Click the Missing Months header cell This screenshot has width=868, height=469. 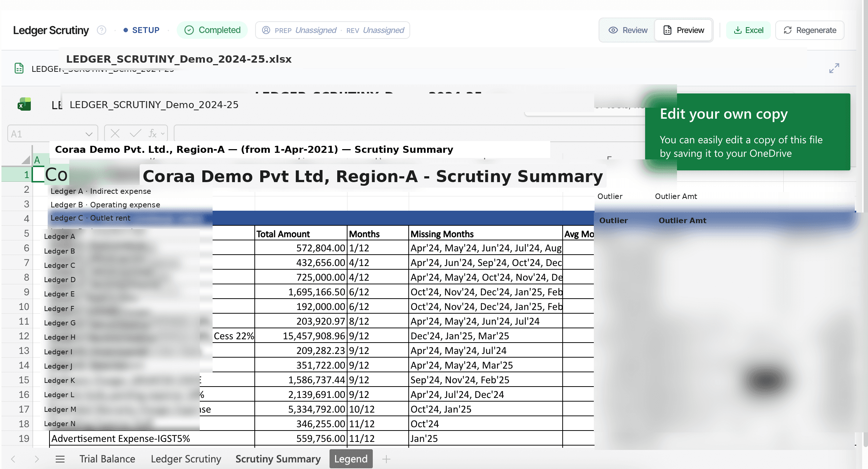point(486,234)
